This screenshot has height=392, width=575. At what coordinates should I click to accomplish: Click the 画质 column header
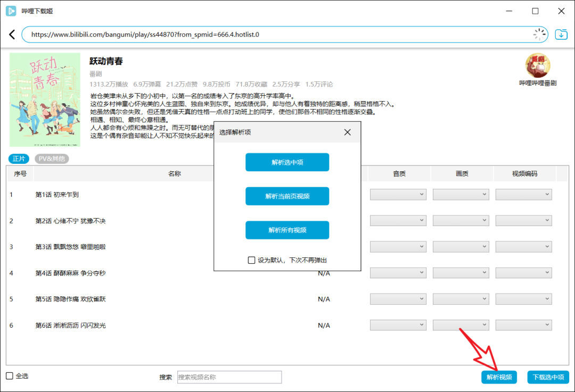(x=462, y=173)
